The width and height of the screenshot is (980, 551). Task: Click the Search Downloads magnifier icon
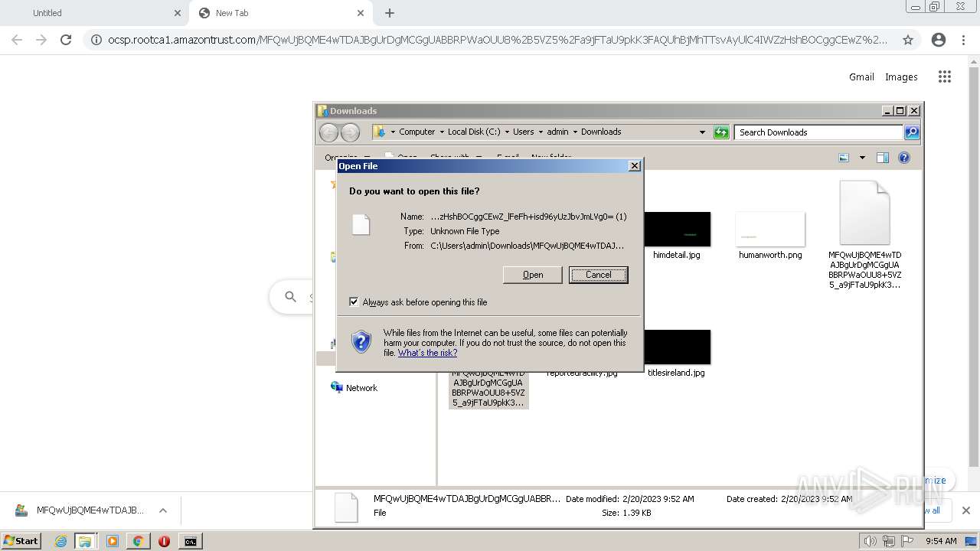pyautogui.click(x=912, y=132)
